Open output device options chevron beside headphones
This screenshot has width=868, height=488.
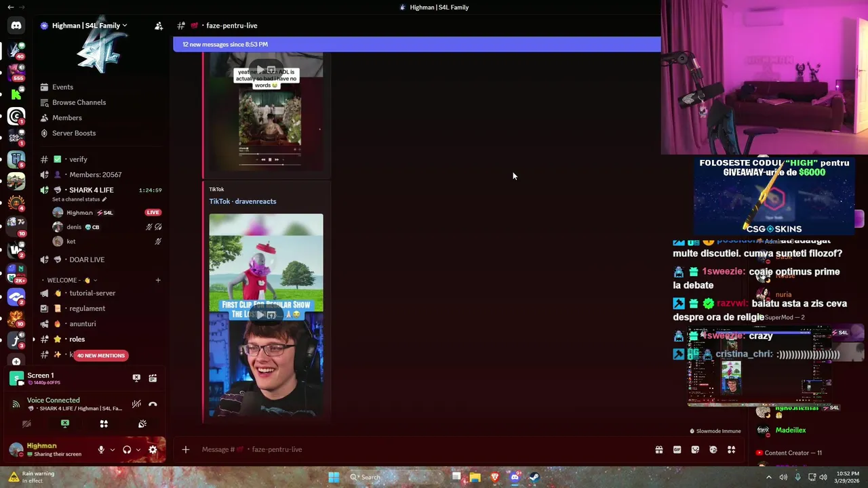tap(138, 449)
